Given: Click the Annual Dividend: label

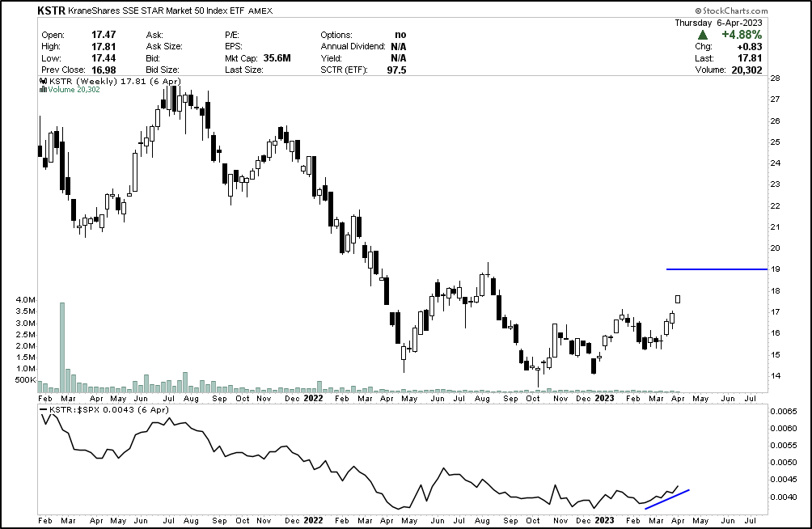Looking at the screenshot, I should tap(353, 46).
